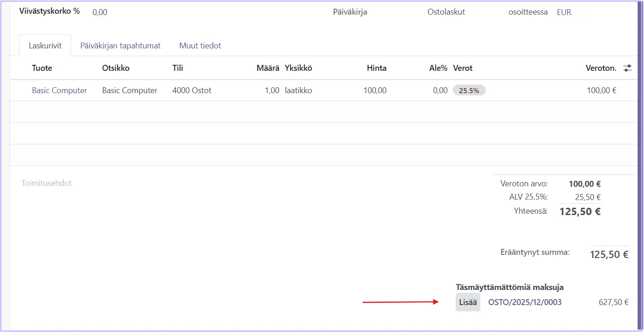Edit the Viivästyskorko % value 0,00
This screenshot has height=332, width=644.
(x=100, y=12)
